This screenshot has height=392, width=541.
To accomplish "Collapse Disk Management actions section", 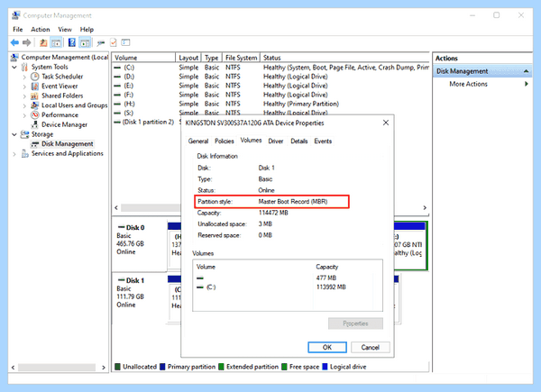I will click(x=526, y=71).
